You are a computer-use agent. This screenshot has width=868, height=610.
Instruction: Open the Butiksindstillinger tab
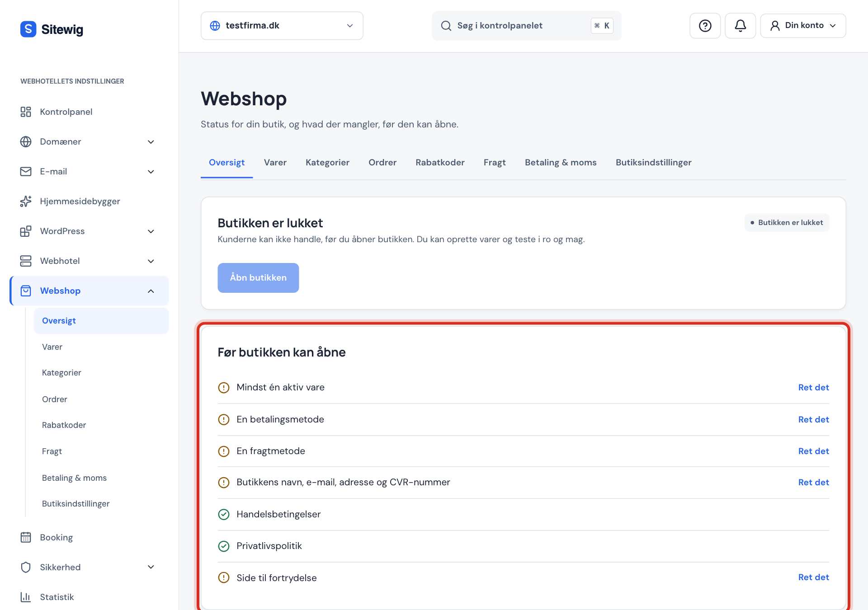coord(653,162)
